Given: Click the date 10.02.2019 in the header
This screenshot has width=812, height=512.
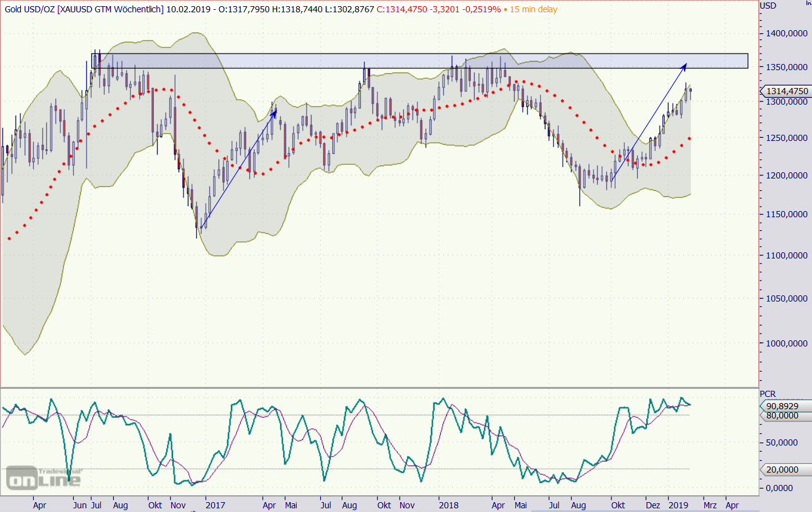Looking at the screenshot, I should [188, 9].
